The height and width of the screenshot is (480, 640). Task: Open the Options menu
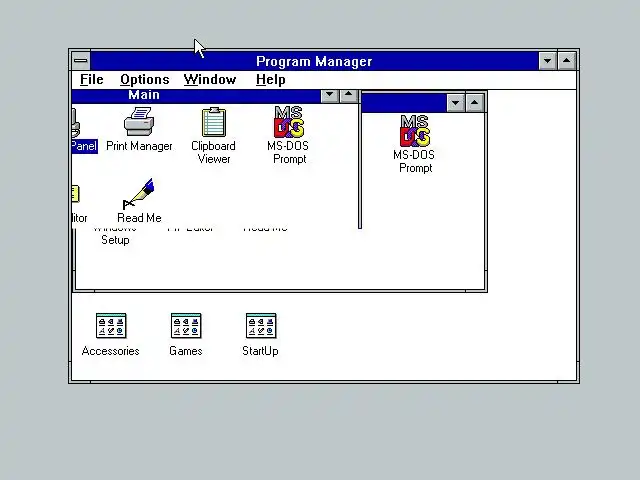point(144,79)
